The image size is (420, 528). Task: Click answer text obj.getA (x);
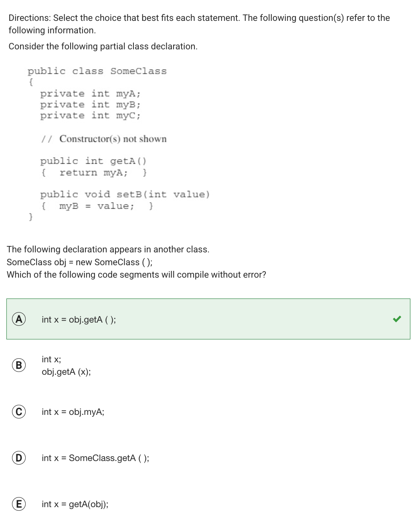coord(66,372)
